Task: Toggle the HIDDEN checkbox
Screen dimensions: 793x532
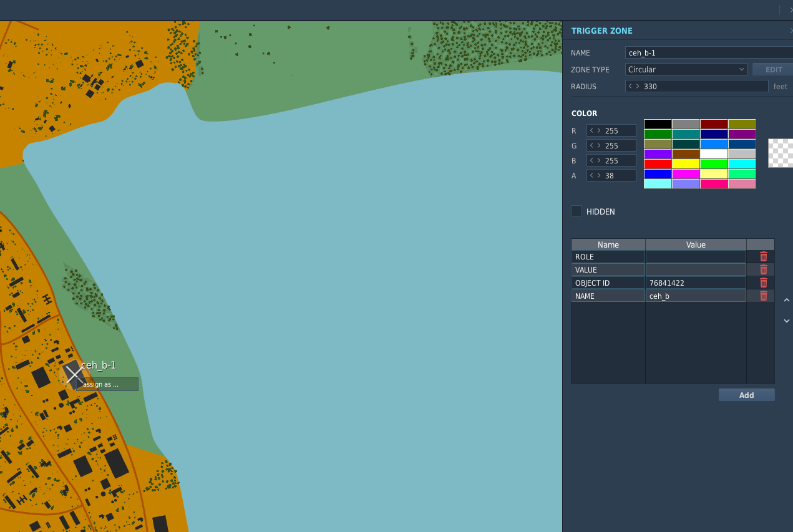Action: pyautogui.click(x=577, y=211)
